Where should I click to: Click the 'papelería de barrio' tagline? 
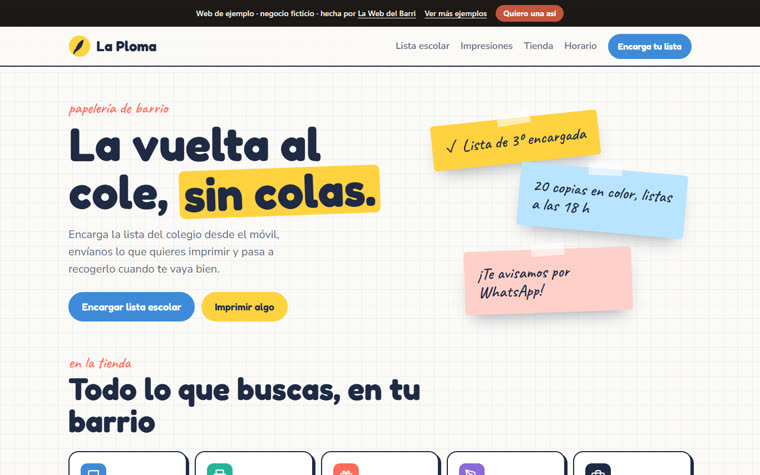click(119, 109)
